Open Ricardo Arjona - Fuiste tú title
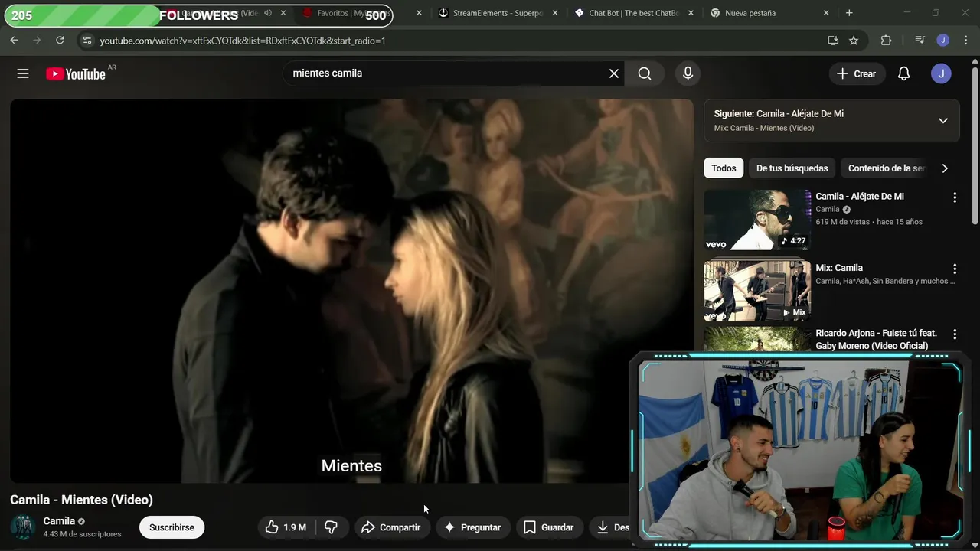Screen dimensions: 980x551 coord(876,340)
